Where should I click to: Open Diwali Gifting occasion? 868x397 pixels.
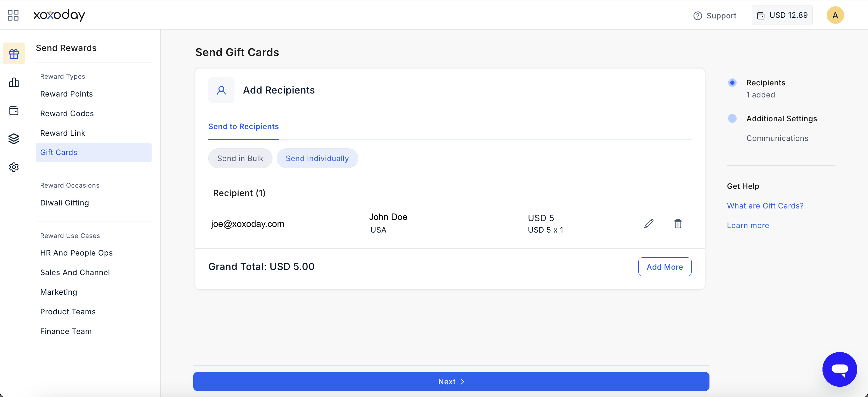point(65,203)
